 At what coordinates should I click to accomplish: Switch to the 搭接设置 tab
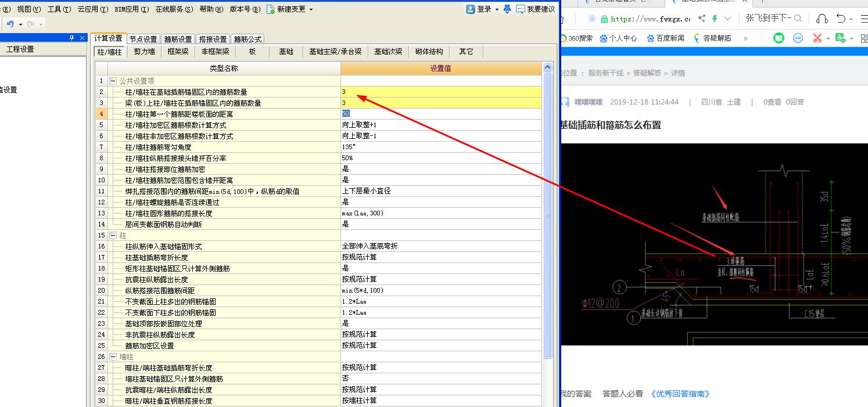coord(213,39)
